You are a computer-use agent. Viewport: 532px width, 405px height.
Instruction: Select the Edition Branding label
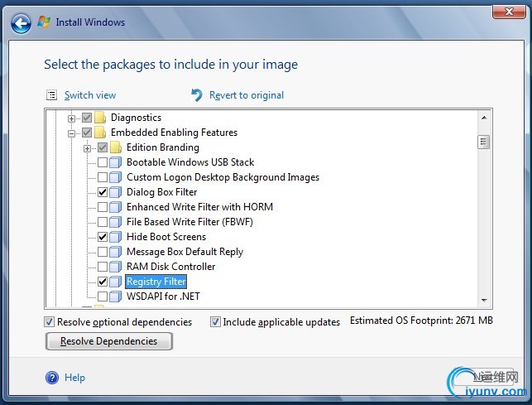pyautogui.click(x=163, y=147)
